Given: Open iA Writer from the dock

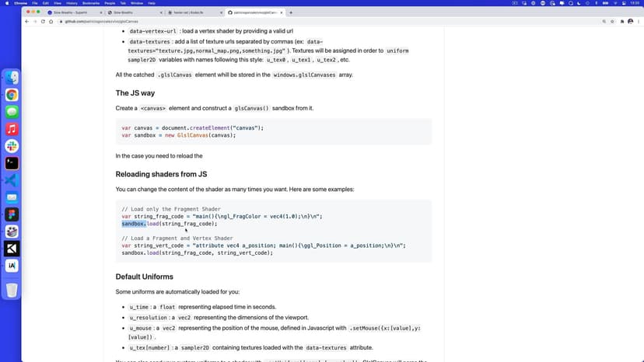Looking at the screenshot, I should [12, 266].
